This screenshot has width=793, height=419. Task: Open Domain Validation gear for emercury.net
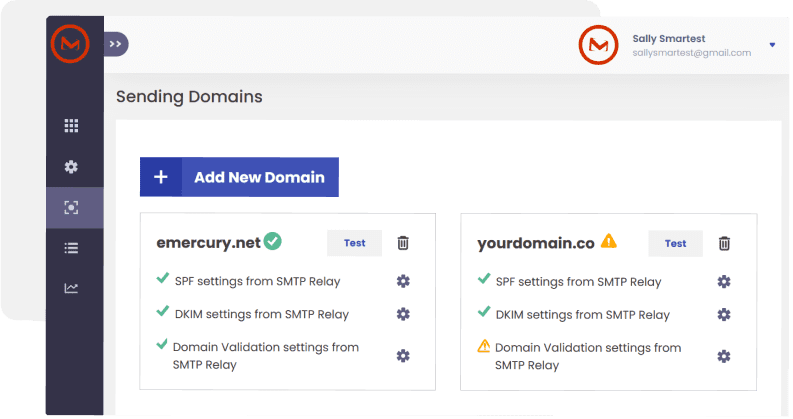coord(403,356)
